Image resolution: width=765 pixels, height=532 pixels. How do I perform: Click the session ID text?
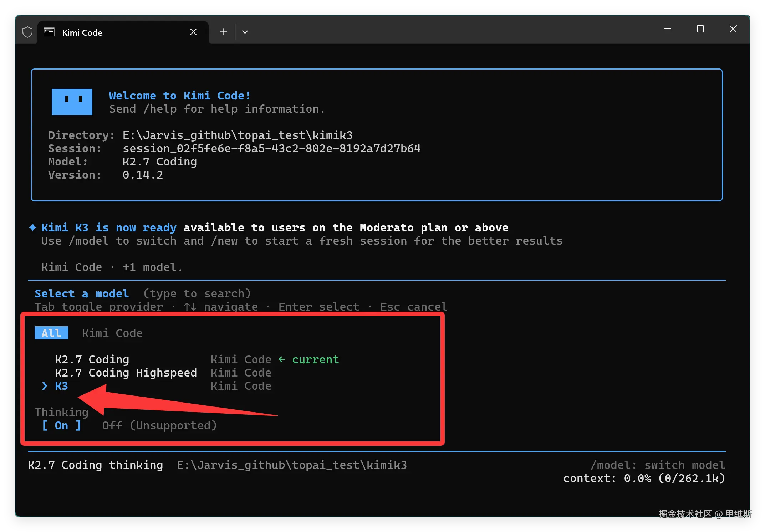pyautogui.click(x=272, y=148)
